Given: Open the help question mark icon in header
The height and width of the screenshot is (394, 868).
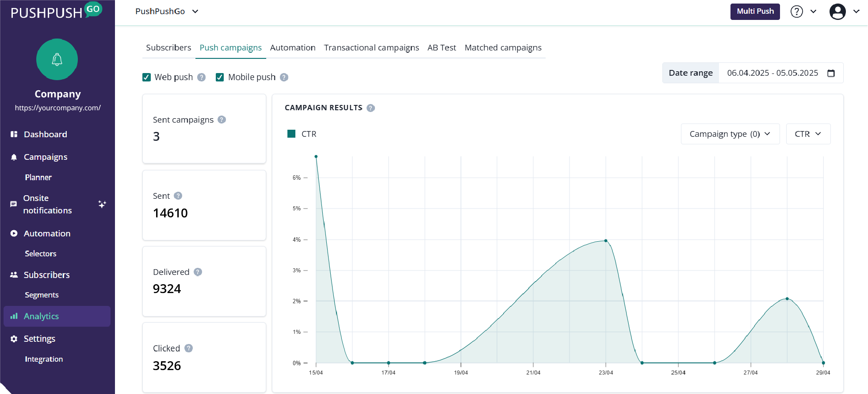Looking at the screenshot, I should 796,12.
